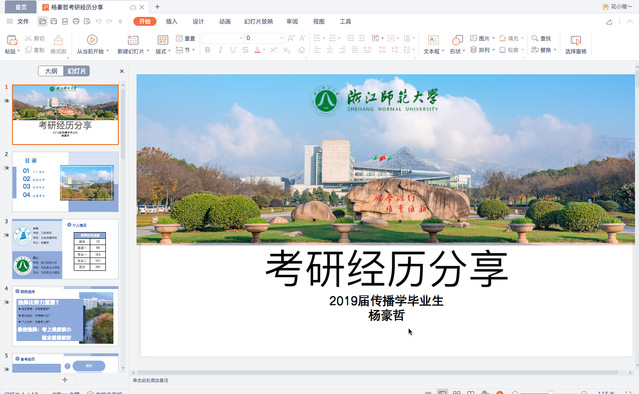Open the File (文件) menu

[x=23, y=21]
